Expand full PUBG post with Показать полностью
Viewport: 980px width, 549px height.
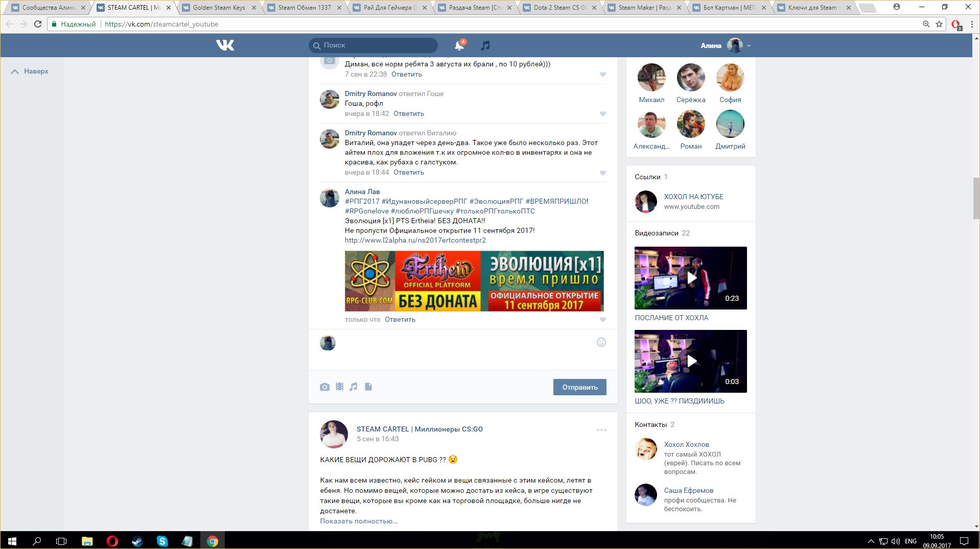click(359, 521)
